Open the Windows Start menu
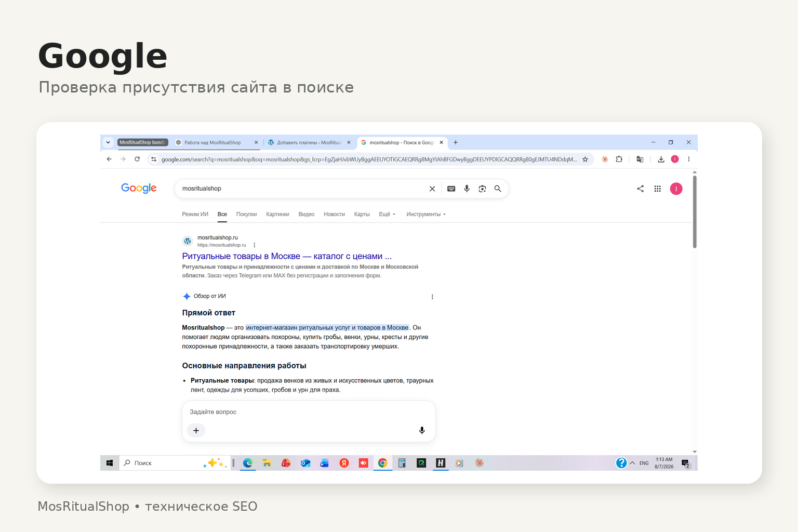The image size is (798, 532). click(x=110, y=463)
